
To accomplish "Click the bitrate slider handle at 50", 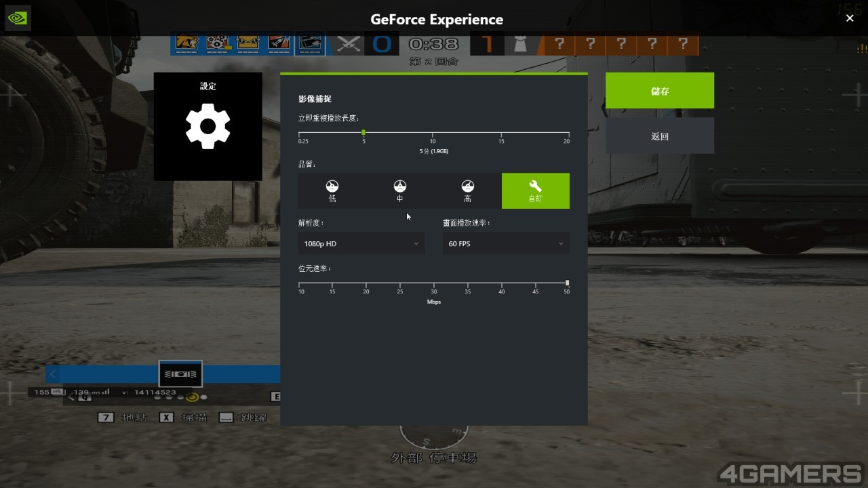I will [567, 283].
